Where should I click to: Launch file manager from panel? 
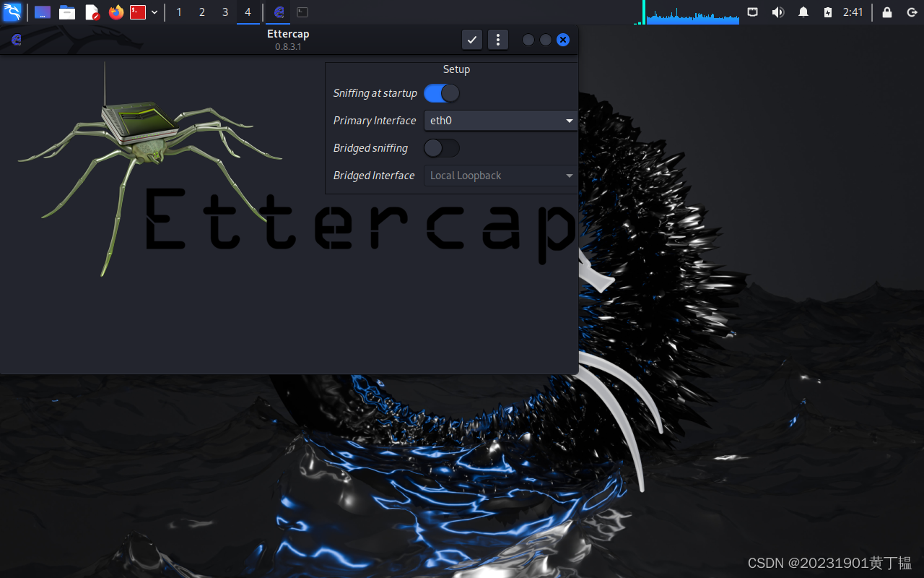pyautogui.click(x=67, y=12)
